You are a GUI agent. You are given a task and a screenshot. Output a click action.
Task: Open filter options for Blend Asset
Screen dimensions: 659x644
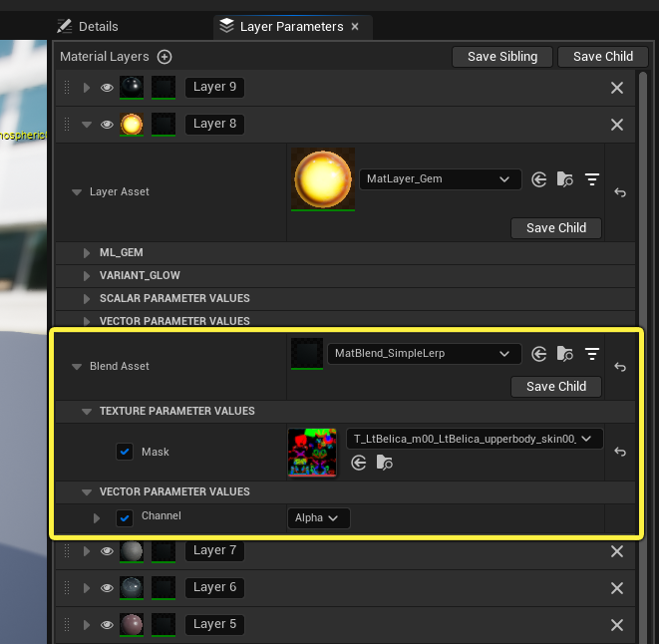[x=592, y=354]
